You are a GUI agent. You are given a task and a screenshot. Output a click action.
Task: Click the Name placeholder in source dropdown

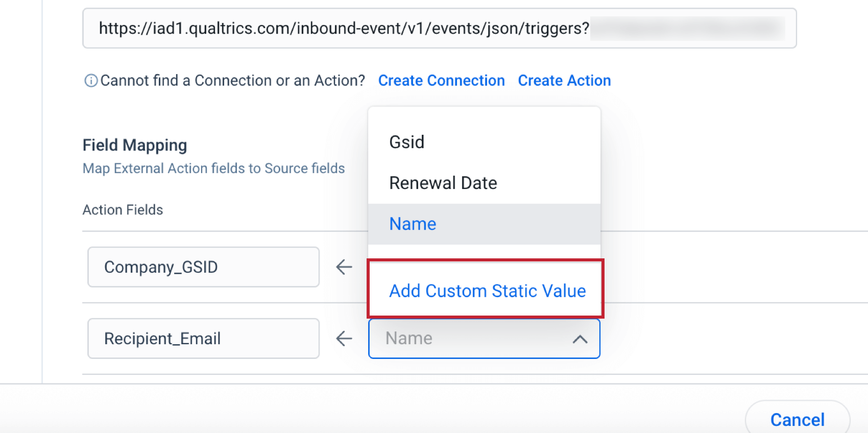click(x=409, y=338)
